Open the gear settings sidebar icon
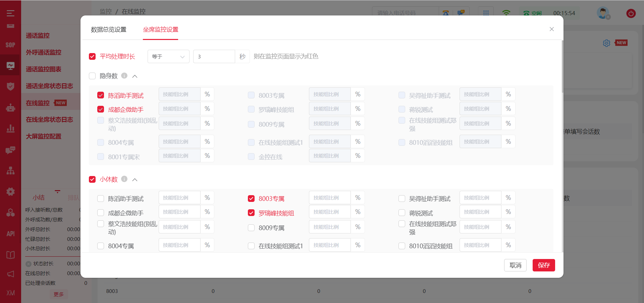 pos(10,191)
